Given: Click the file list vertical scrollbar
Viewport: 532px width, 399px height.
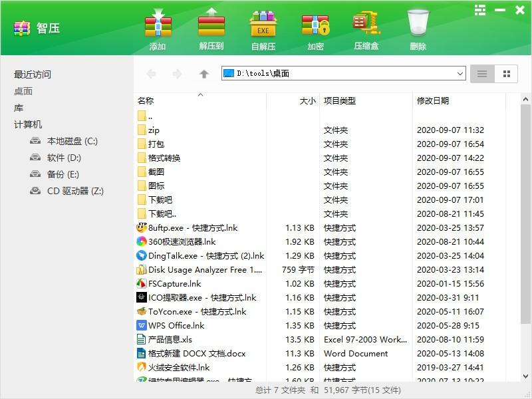Looking at the screenshot, I should click(526, 233).
